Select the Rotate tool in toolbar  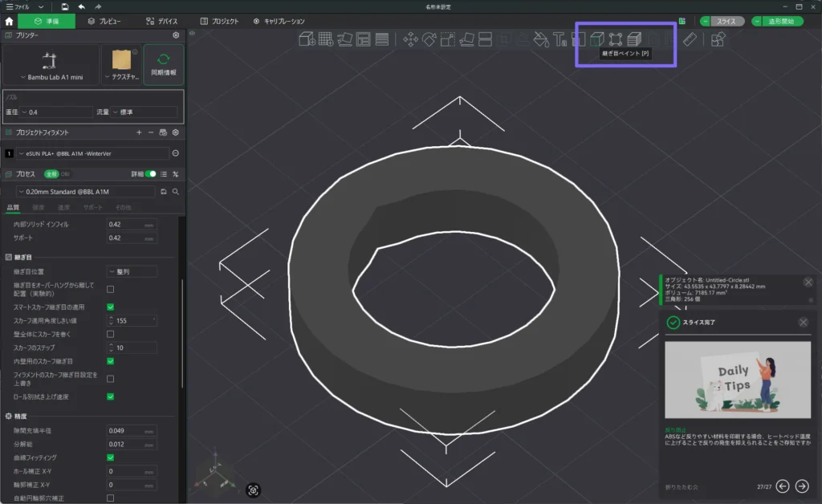429,39
